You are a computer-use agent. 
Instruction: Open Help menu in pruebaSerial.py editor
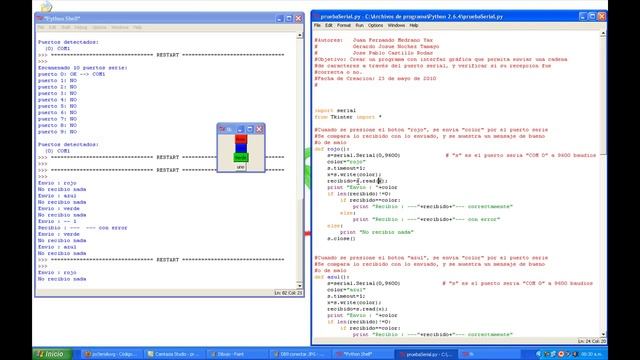point(413,25)
